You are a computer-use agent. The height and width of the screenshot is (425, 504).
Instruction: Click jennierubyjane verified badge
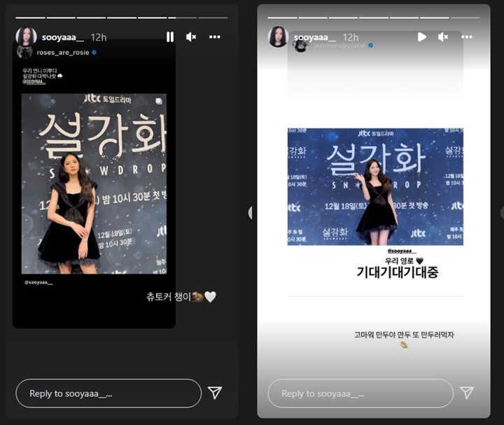[370, 46]
